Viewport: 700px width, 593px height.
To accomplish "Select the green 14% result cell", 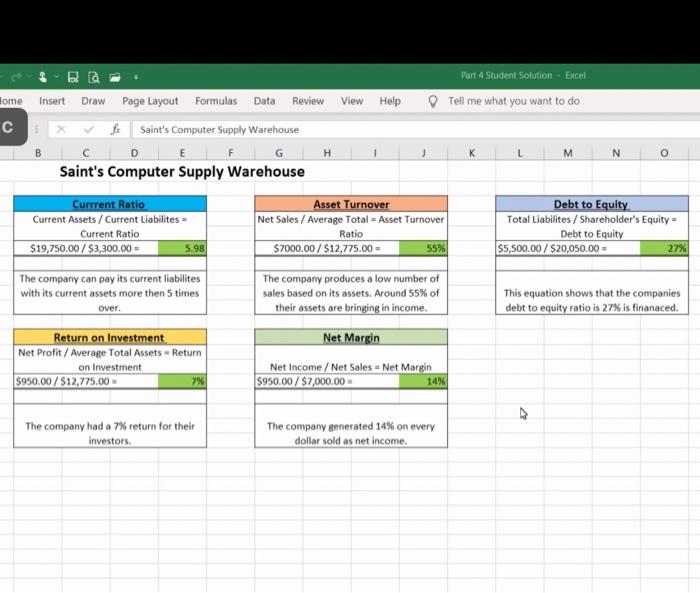I will coord(423,381).
